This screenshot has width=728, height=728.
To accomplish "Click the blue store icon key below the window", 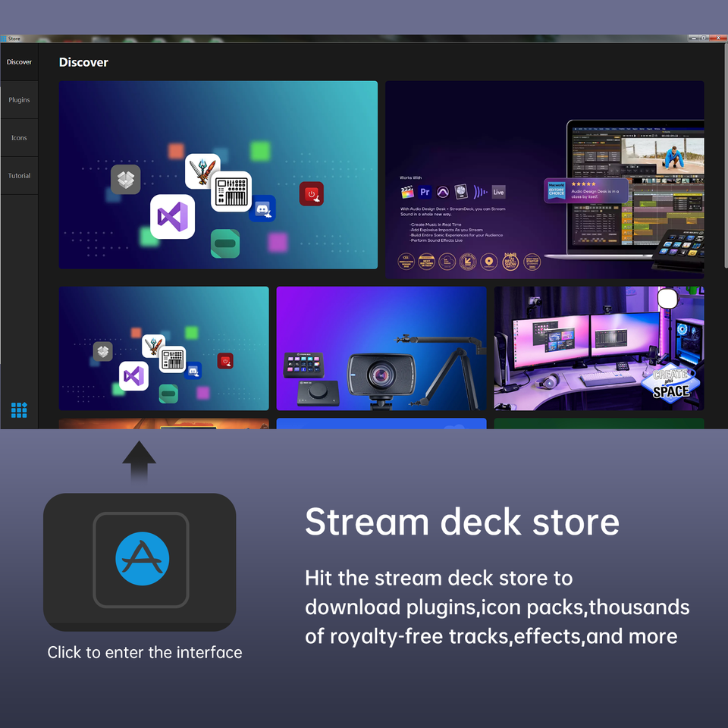I will (x=141, y=560).
